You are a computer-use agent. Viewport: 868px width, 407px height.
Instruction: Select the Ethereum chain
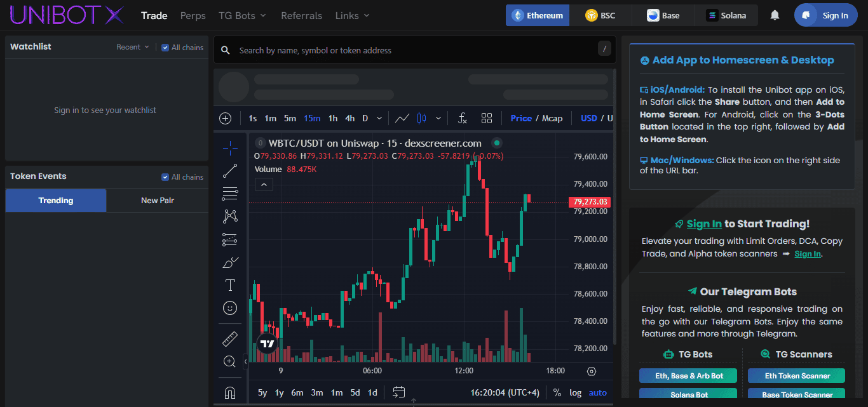click(538, 15)
